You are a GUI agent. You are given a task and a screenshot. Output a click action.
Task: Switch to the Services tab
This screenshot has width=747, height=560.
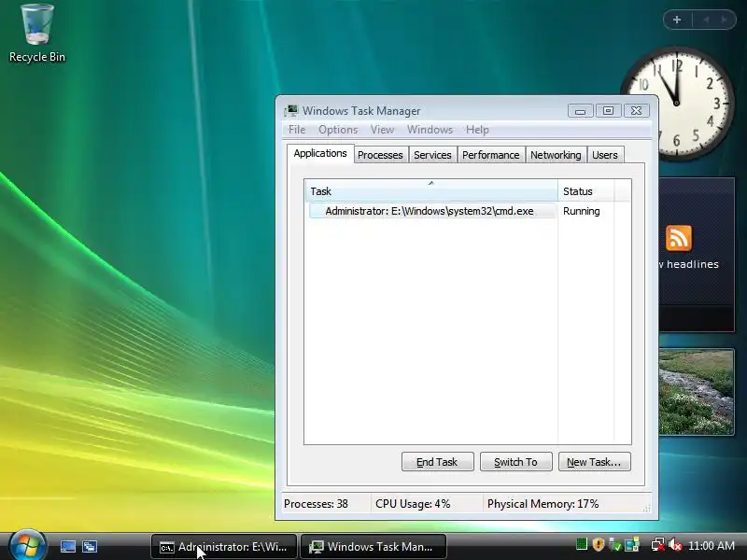point(432,155)
